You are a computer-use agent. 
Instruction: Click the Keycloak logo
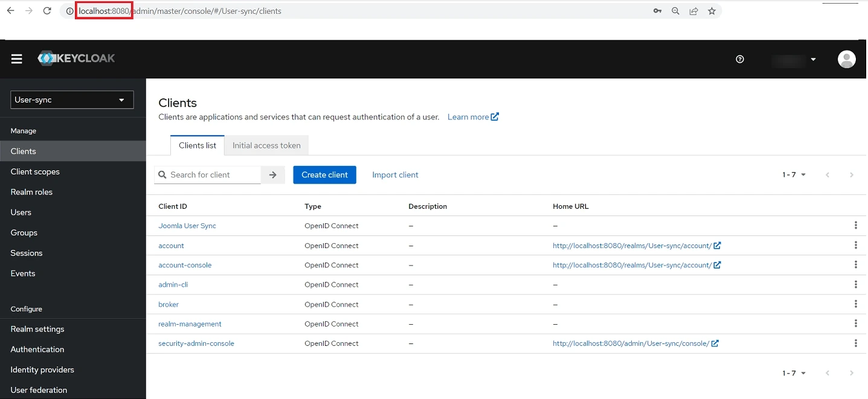76,58
